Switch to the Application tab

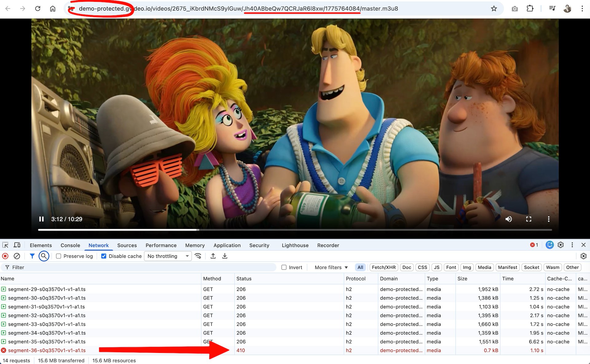[x=227, y=245]
